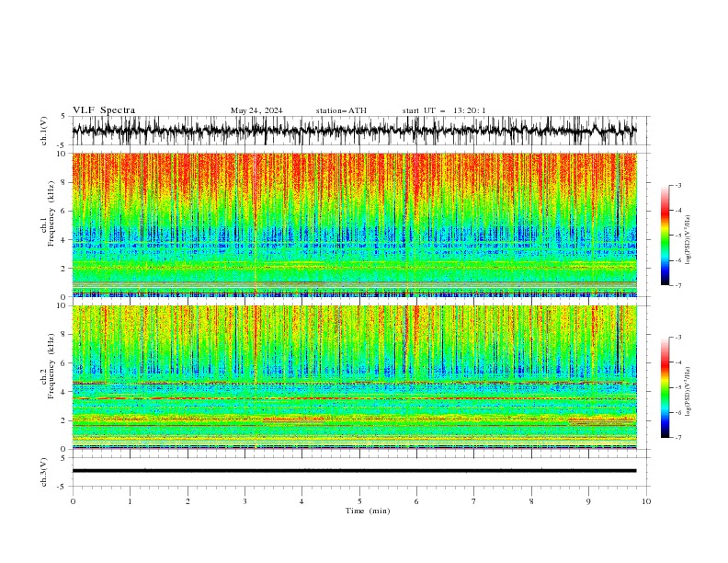Click the "station=ATH" label
This screenshot has height=563, width=728.
pos(341,110)
